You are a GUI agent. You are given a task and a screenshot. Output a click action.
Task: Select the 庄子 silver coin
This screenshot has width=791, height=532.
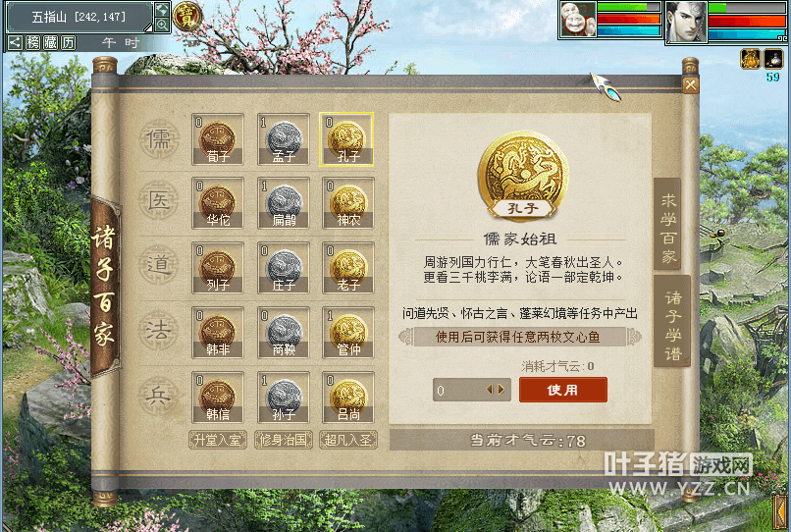pos(284,268)
